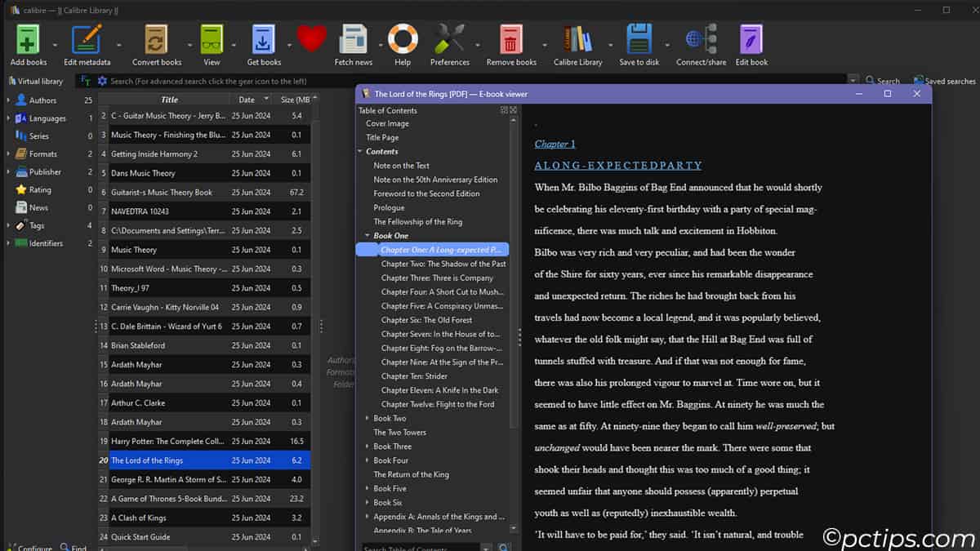Open calibre Help
The width and height of the screenshot is (980, 551).
point(403,38)
